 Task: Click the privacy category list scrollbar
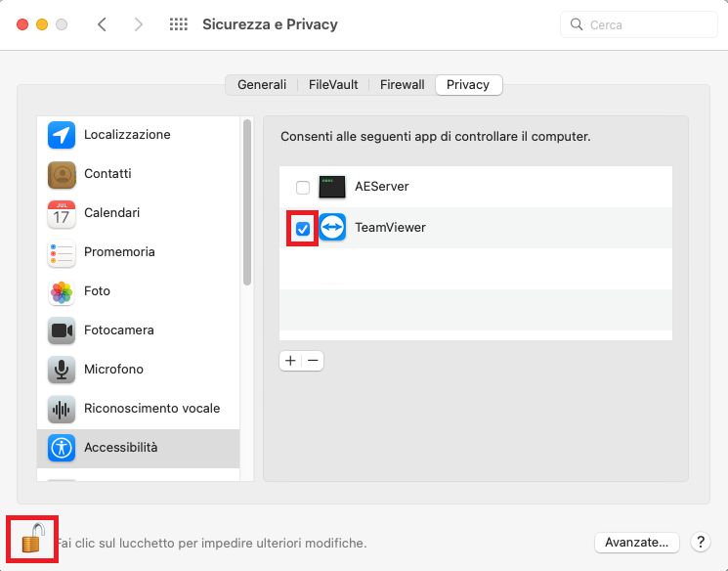tap(247, 202)
